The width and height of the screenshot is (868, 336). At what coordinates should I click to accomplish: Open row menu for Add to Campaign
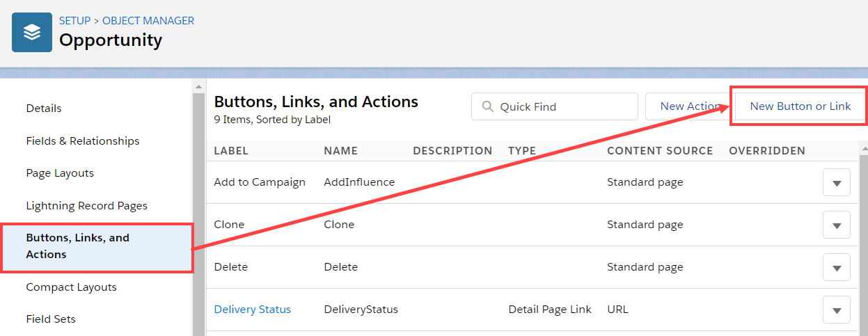[837, 183]
